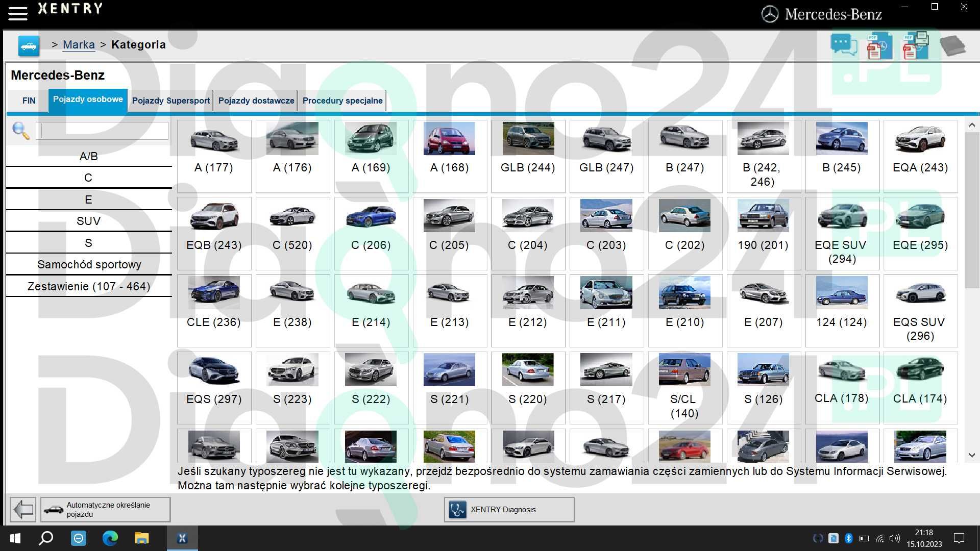Open Windows taskbar search

click(46, 538)
